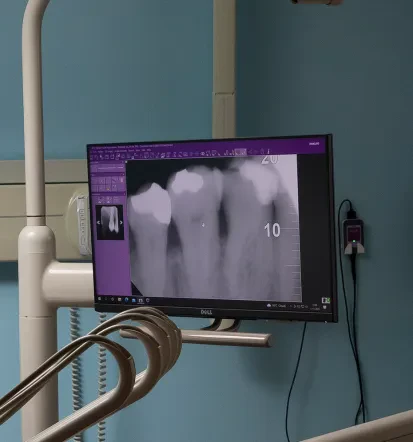
Task: Open the weather widget in the taskbar
Action: coord(276,306)
